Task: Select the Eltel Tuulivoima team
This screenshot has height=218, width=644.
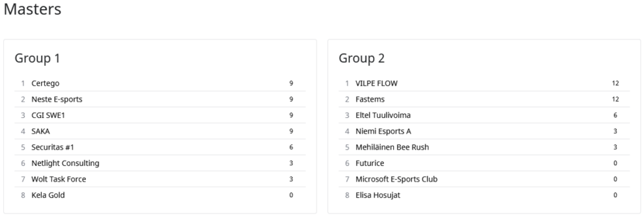Action: (x=383, y=115)
